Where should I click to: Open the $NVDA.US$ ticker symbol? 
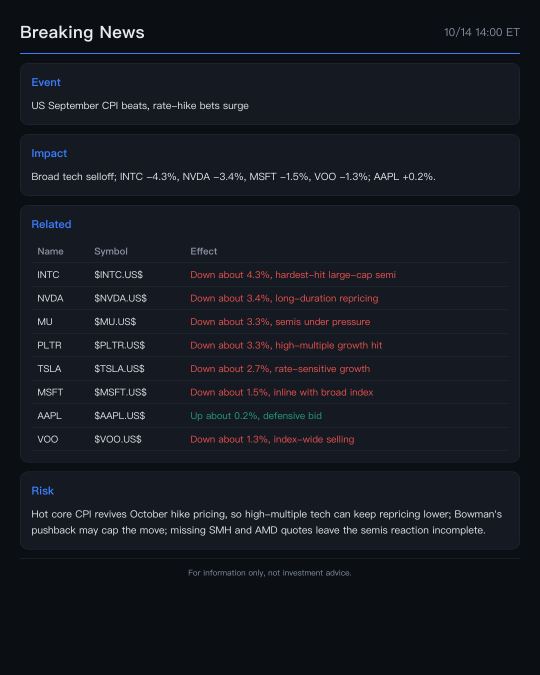[x=121, y=298]
